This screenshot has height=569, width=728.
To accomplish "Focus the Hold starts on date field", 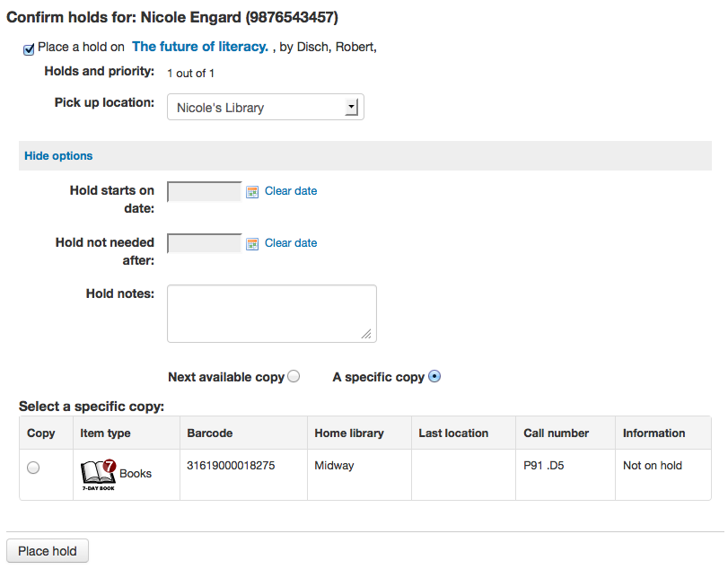I will pos(205,192).
